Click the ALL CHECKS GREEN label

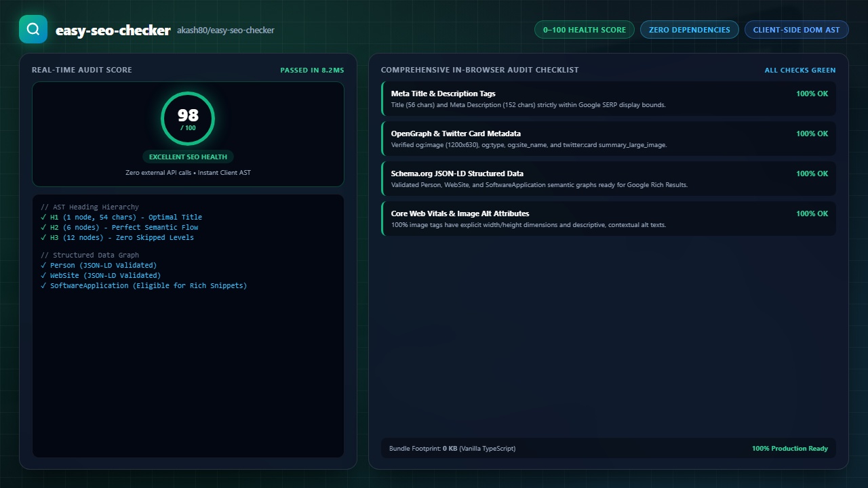pyautogui.click(x=800, y=70)
